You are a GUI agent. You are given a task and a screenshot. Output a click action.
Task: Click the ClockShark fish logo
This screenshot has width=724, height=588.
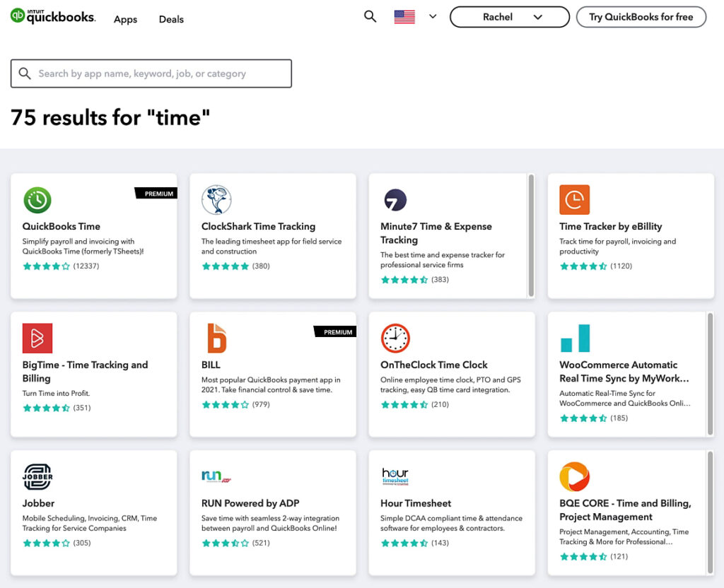[216, 199]
